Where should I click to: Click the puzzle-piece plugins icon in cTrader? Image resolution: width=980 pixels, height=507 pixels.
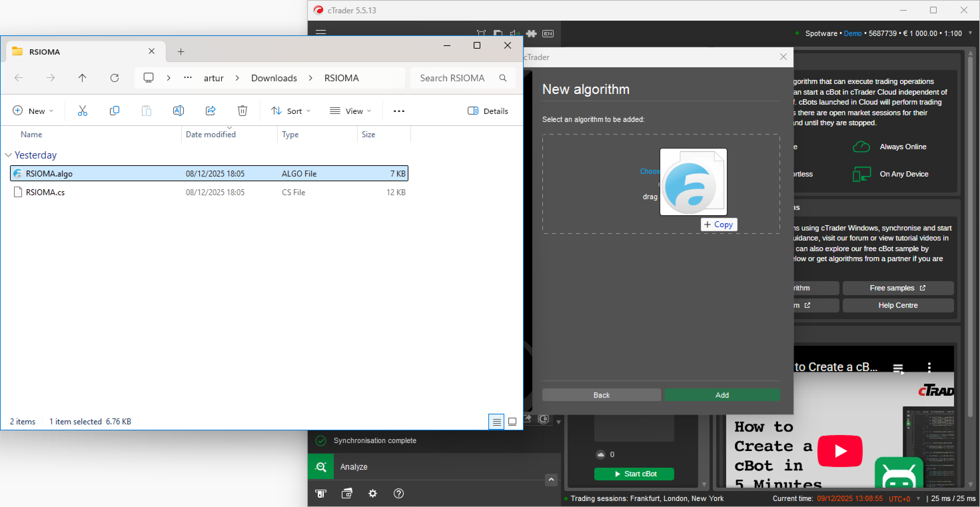pyautogui.click(x=531, y=33)
